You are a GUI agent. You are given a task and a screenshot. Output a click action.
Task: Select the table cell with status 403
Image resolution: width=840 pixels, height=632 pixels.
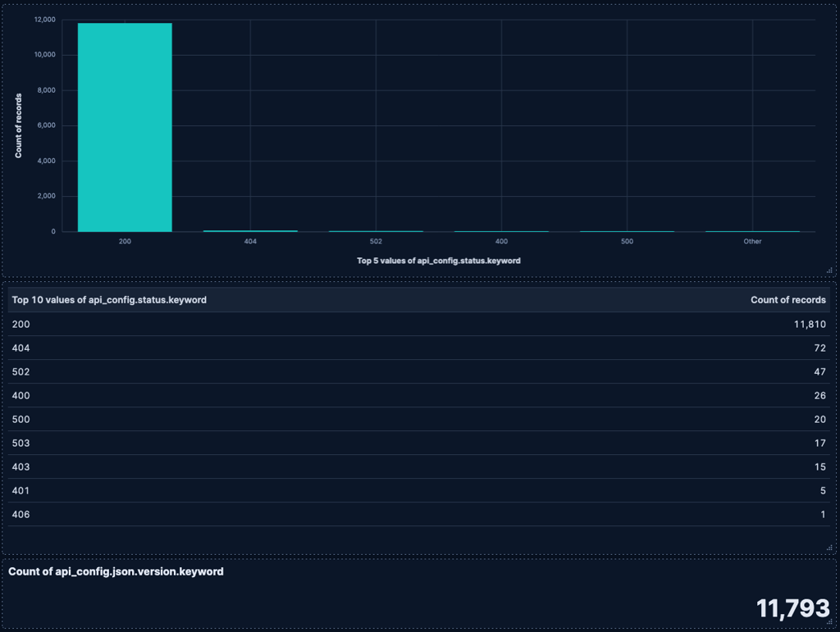(x=21, y=466)
